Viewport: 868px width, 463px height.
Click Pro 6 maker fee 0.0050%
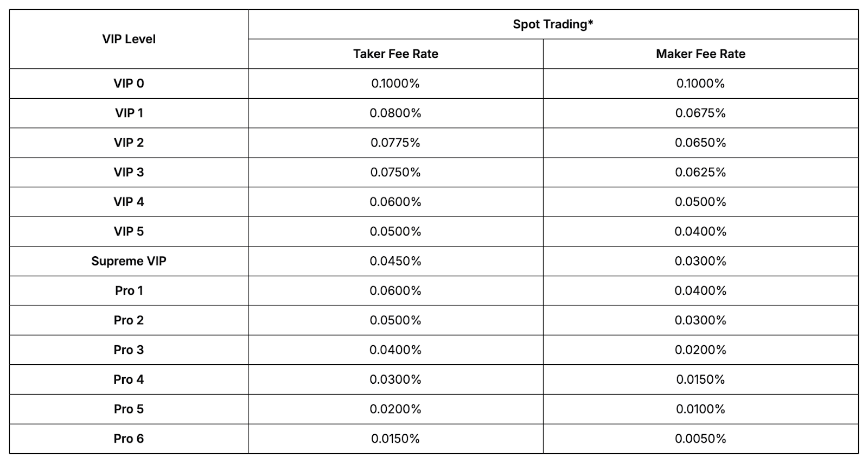point(700,439)
